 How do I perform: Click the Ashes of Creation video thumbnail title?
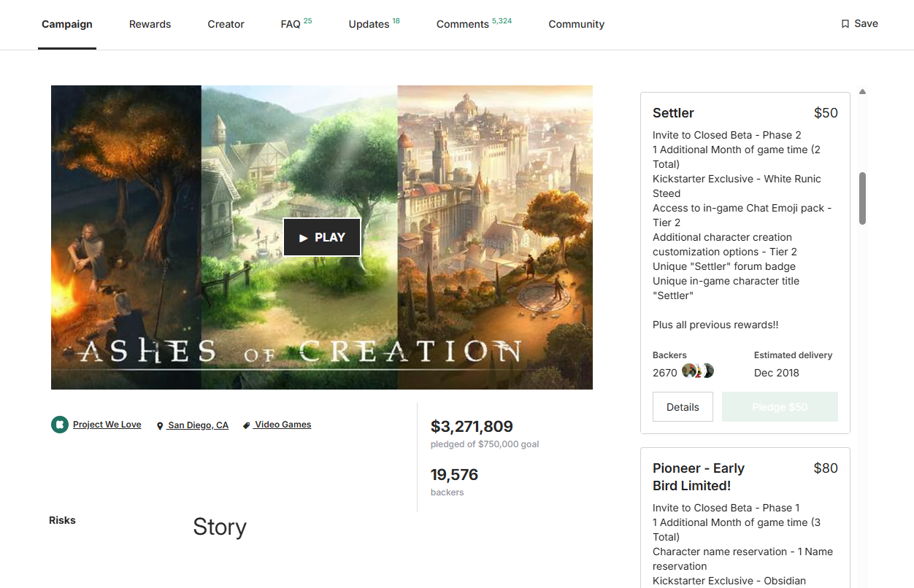(x=300, y=352)
